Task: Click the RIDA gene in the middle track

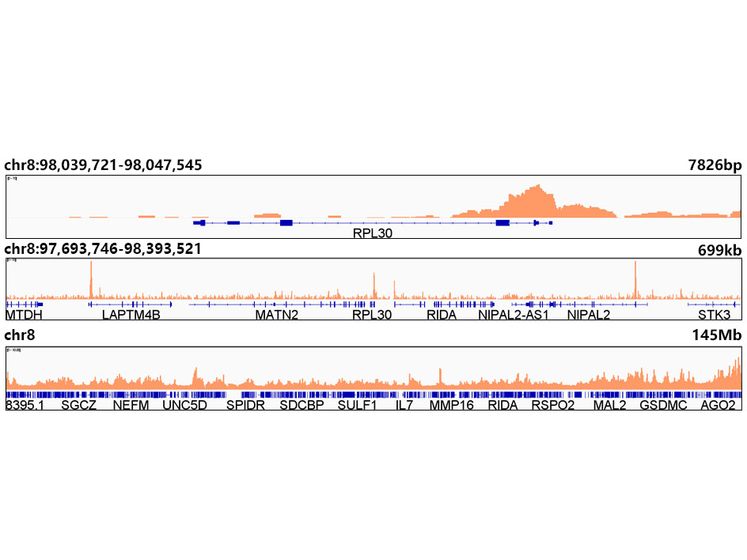Action: (x=441, y=315)
